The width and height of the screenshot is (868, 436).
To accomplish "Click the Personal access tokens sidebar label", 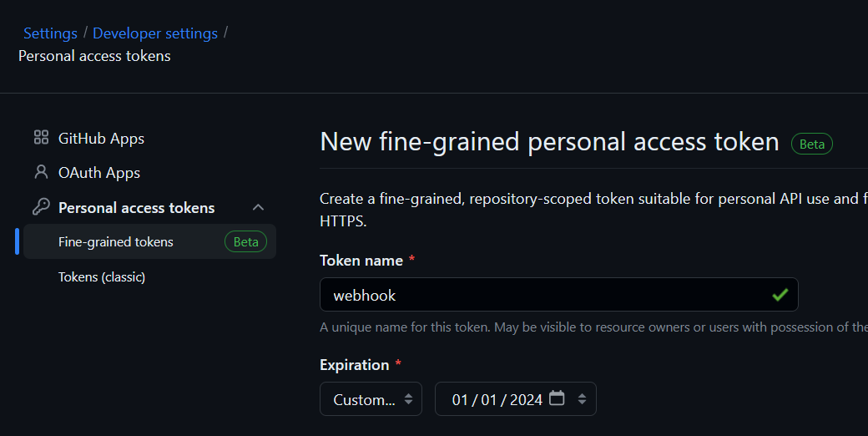I will point(137,208).
